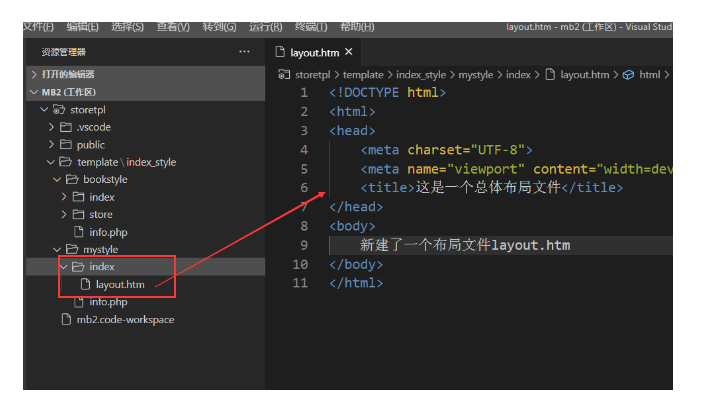Click line number 1 in the gutter
Viewport: 708px width, 394px height.
pos(304,93)
